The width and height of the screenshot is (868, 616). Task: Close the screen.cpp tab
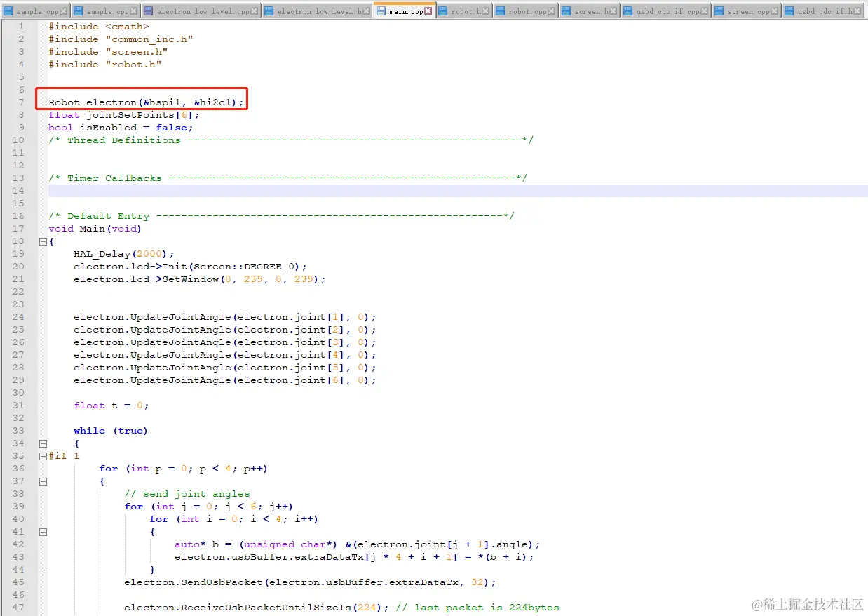(775, 11)
